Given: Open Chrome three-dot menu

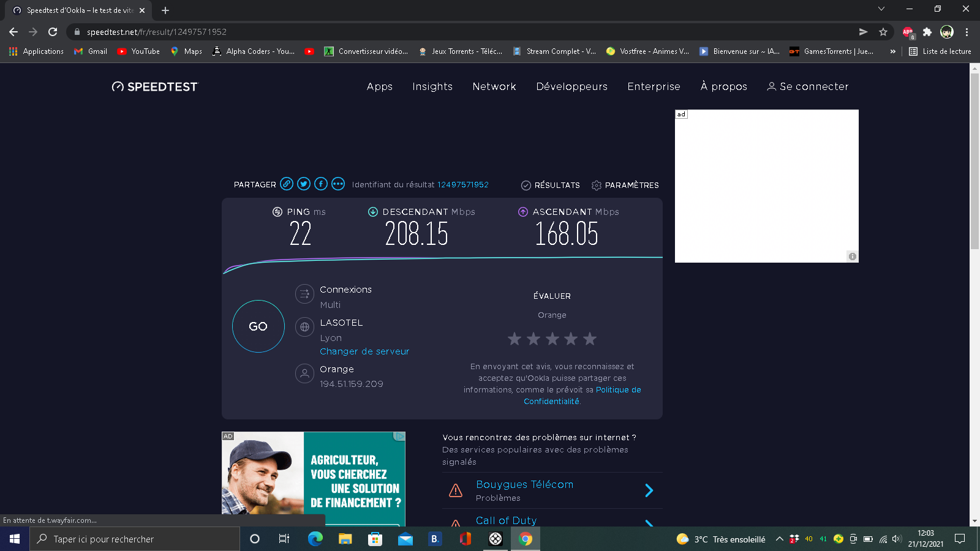Looking at the screenshot, I should click(x=967, y=32).
